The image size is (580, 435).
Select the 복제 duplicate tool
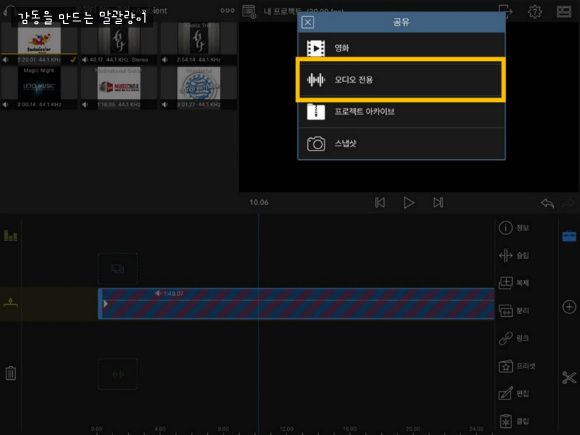(x=514, y=283)
